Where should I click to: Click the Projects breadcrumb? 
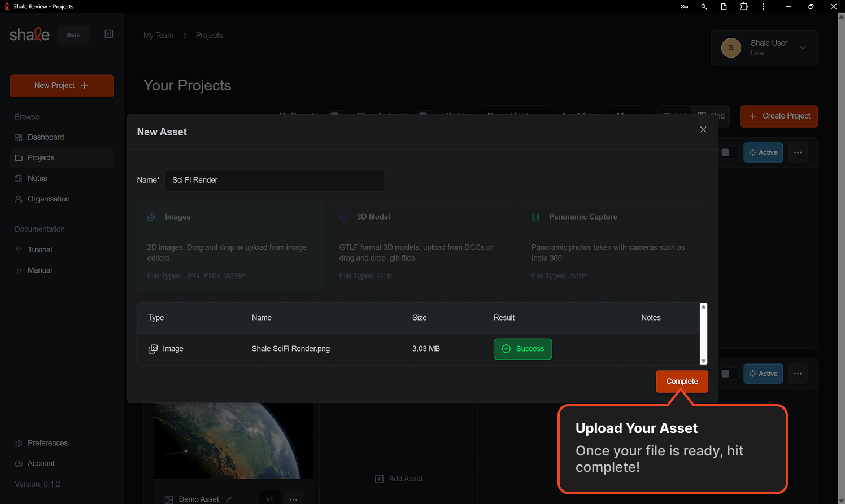click(209, 35)
